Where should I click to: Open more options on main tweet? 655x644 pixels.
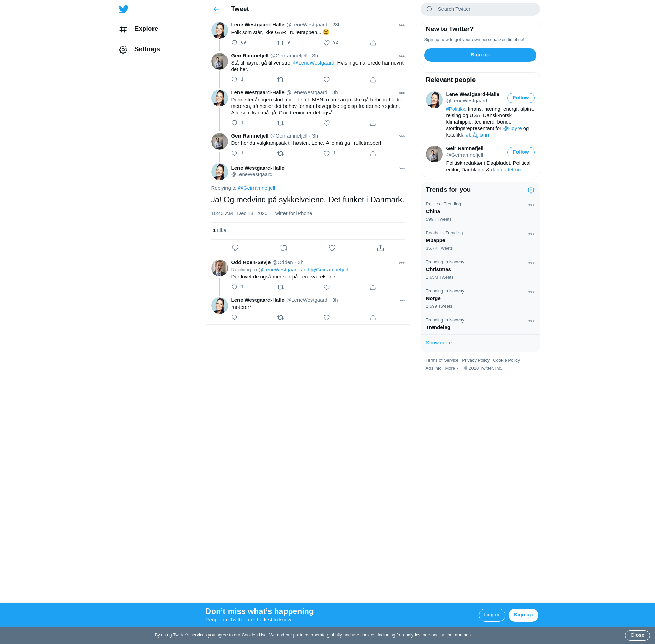click(x=402, y=168)
